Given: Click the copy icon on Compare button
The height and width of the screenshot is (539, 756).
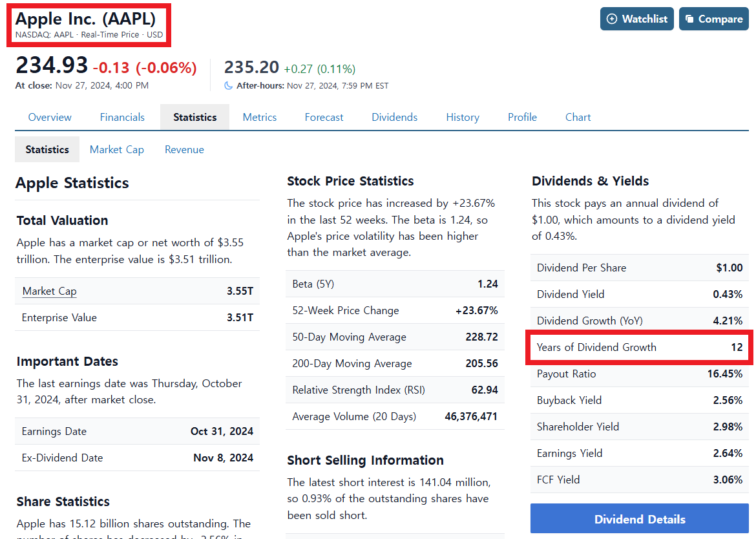Looking at the screenshot, I should click(689, 19).
